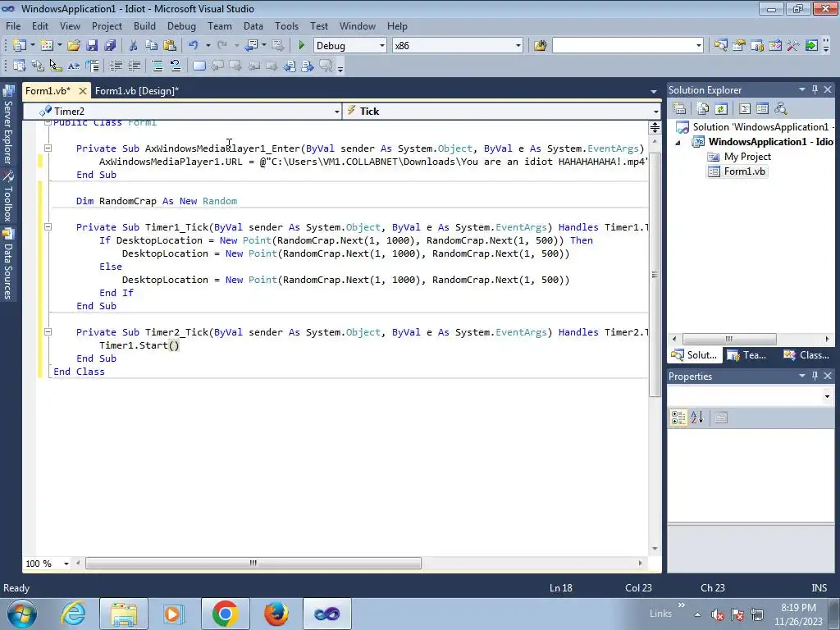
Task: Increase line indent icon
Action: click(134, 66)
